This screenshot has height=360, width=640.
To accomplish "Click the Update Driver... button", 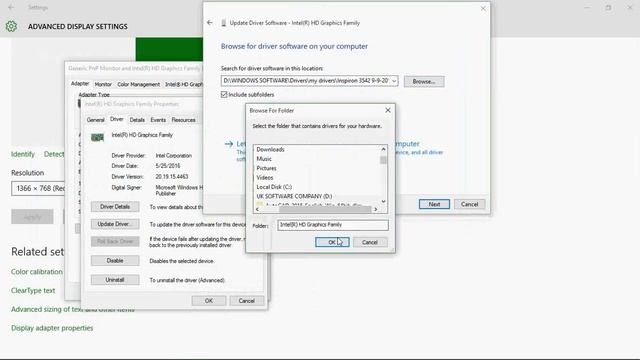I will (x=115, y=224).
